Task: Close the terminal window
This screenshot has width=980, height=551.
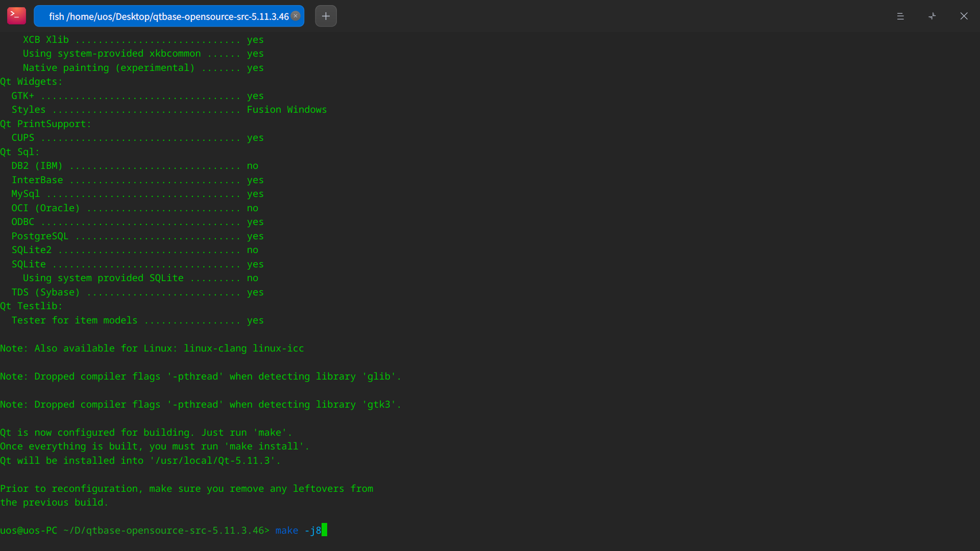Action: point(964,16)
